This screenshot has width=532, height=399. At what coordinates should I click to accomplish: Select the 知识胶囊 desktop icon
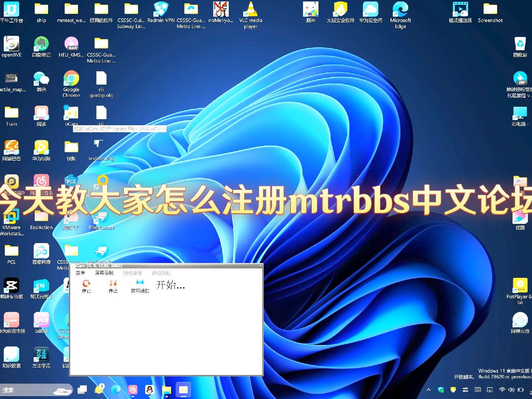[11, 358]
